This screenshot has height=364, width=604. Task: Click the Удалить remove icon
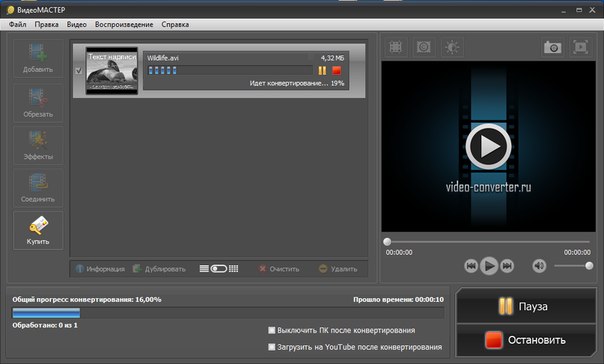(323, 268)
